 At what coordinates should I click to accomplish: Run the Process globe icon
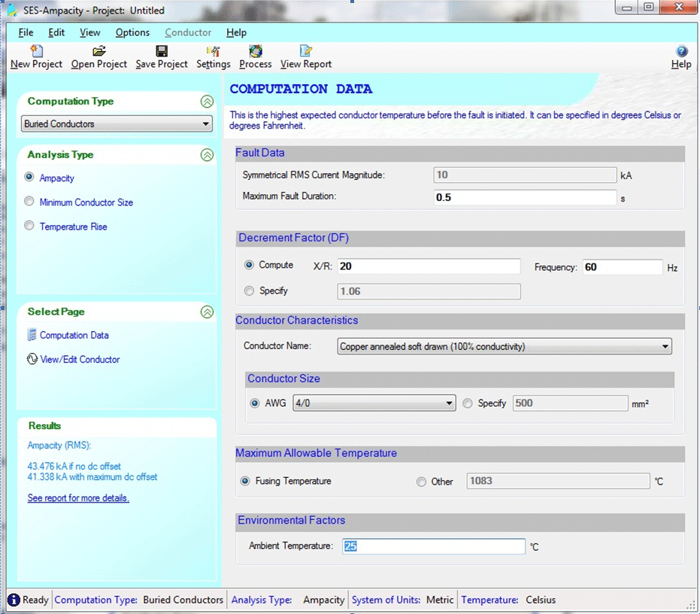(x=256, y=51)
